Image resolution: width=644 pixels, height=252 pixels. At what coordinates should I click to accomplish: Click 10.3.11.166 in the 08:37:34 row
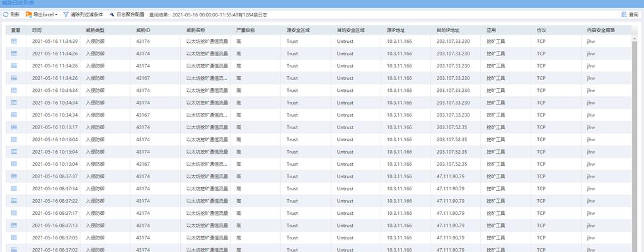(x=400, y=189)
